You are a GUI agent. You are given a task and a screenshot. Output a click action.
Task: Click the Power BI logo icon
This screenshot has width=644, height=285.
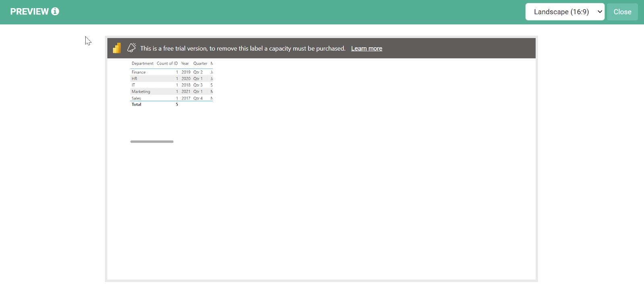tap(117, 48)
